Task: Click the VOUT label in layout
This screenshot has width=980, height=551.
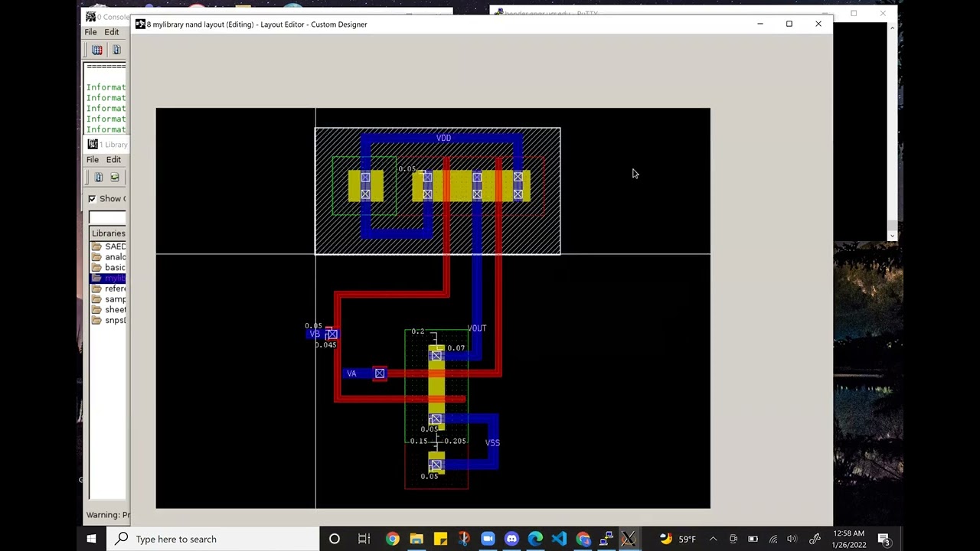Action: click(x=477, y=328)
